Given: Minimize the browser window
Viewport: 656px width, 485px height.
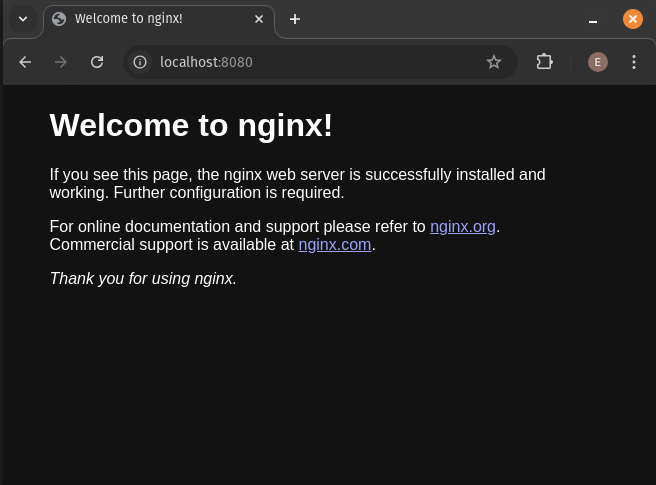Looking at the screenshot, I should (x=593, y=19).
